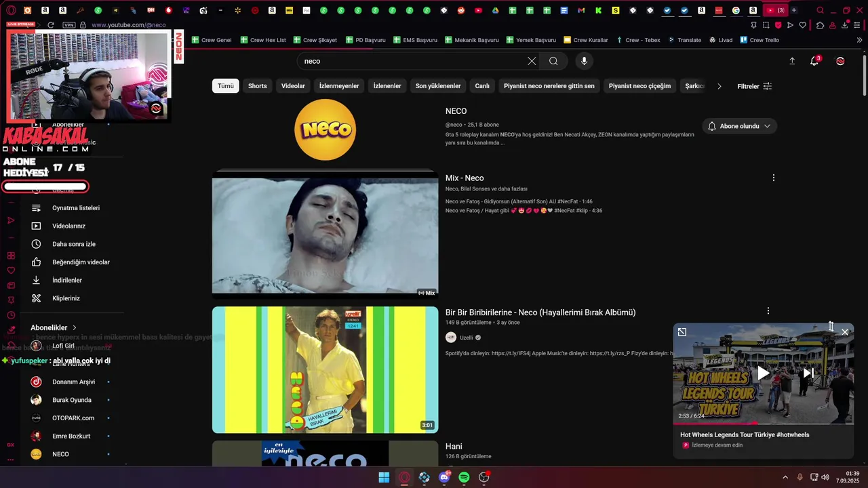Open the browser downloads icon

click(x=845, y=25)
